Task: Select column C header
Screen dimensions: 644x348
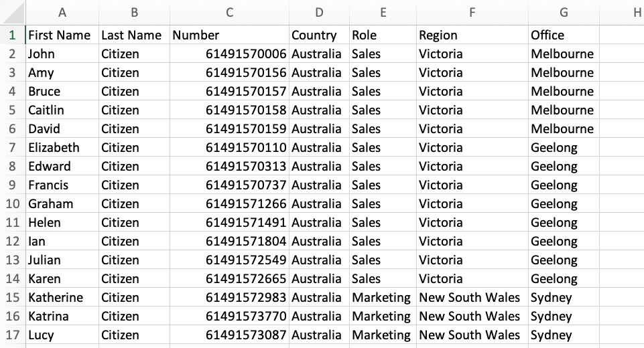Action: point(229,12)
